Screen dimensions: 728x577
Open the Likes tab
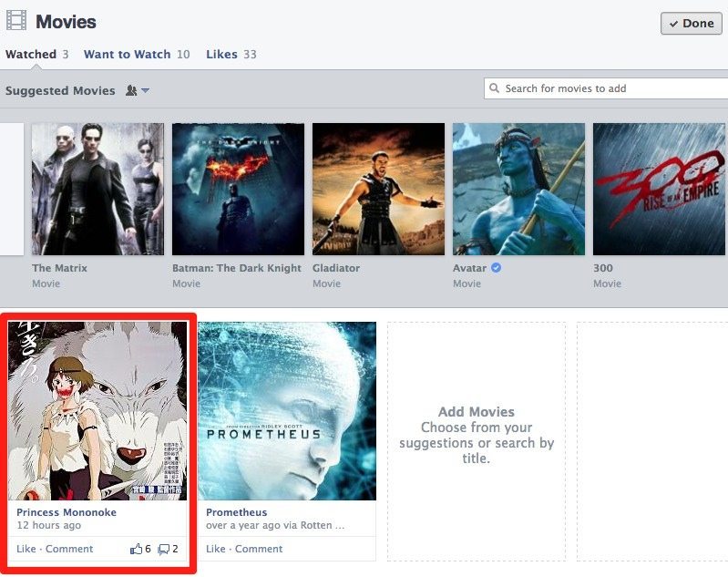[231, 55]
